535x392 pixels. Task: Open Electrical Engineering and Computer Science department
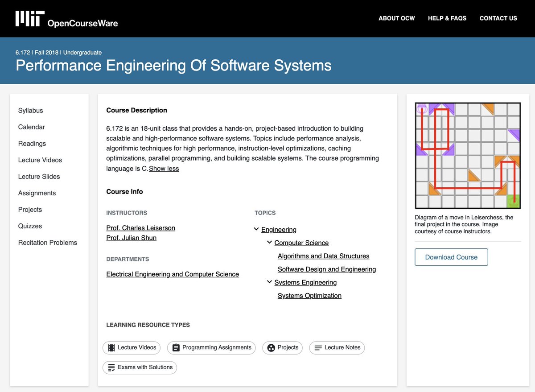tap(173, 274)
